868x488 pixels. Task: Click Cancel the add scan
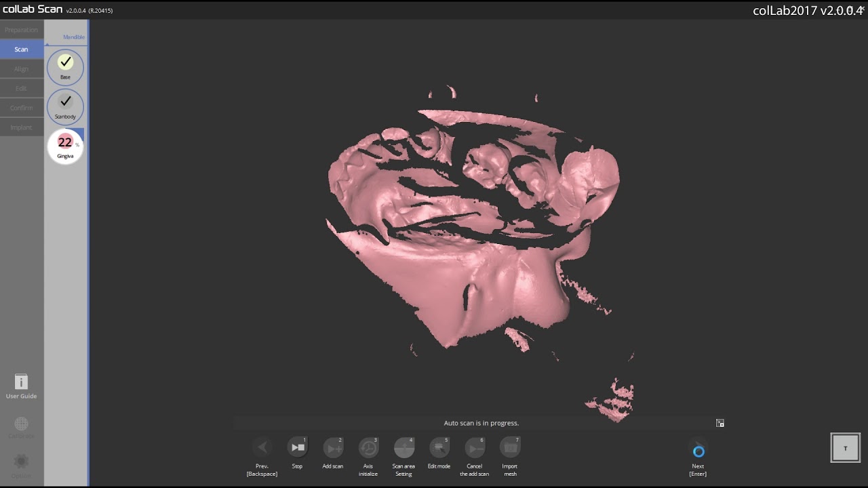pyautogui.click(x=474, y=447)
